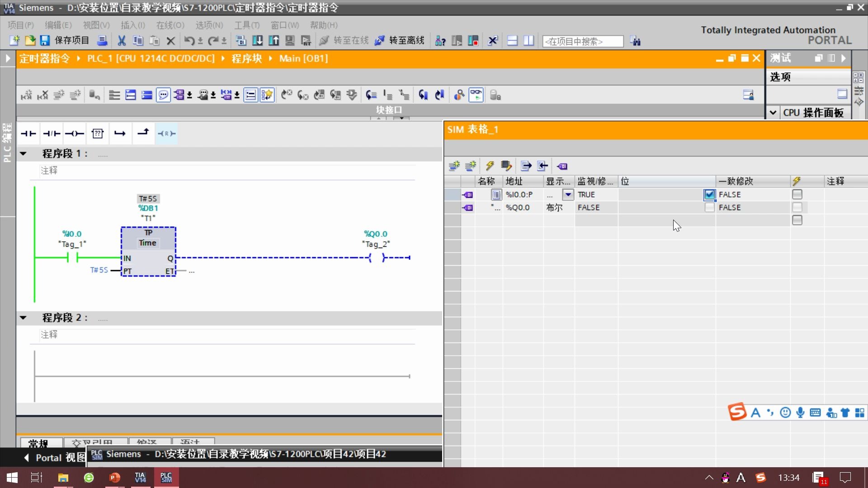Click the project search input field

coord(583,41)
